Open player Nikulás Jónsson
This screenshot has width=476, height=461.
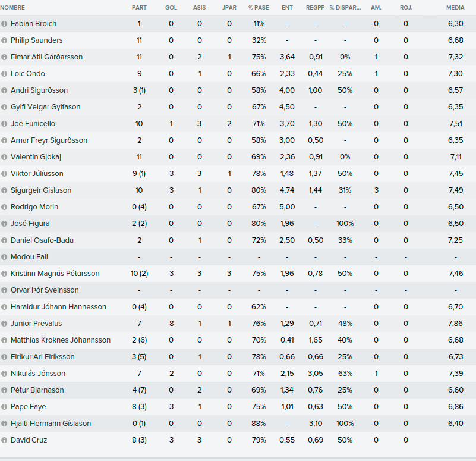coord(38,374)
